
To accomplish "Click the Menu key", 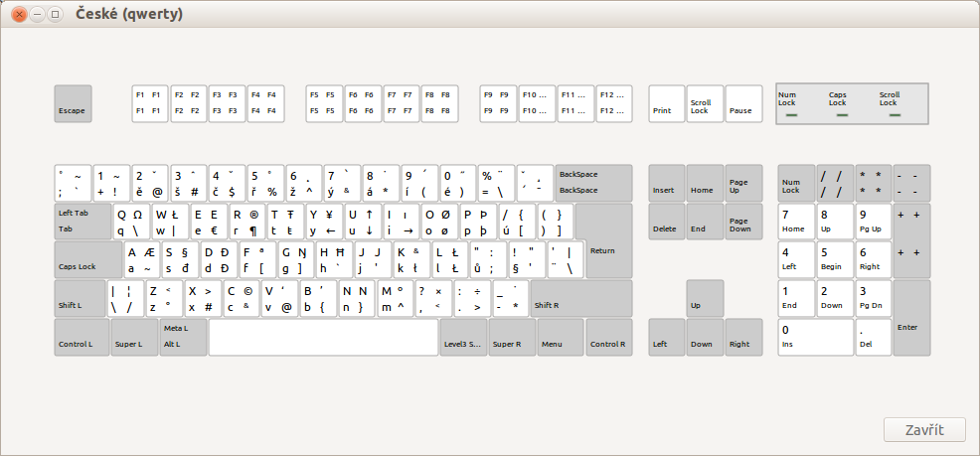I will 561,338.
